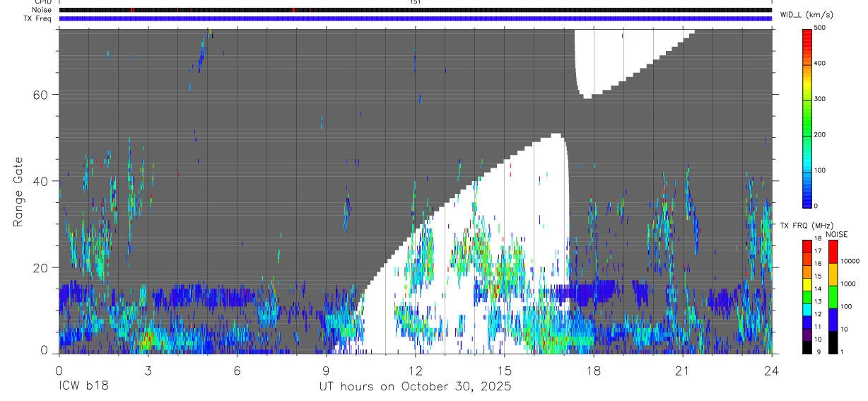Click the blue TX Freq bar
868x401 pixels.
tap(416, 18)
